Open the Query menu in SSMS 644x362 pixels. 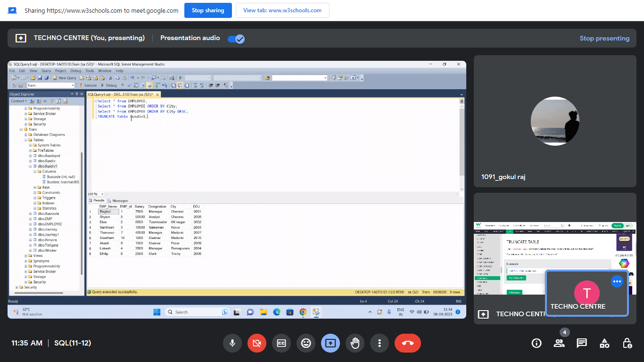(x=46, y=71)
